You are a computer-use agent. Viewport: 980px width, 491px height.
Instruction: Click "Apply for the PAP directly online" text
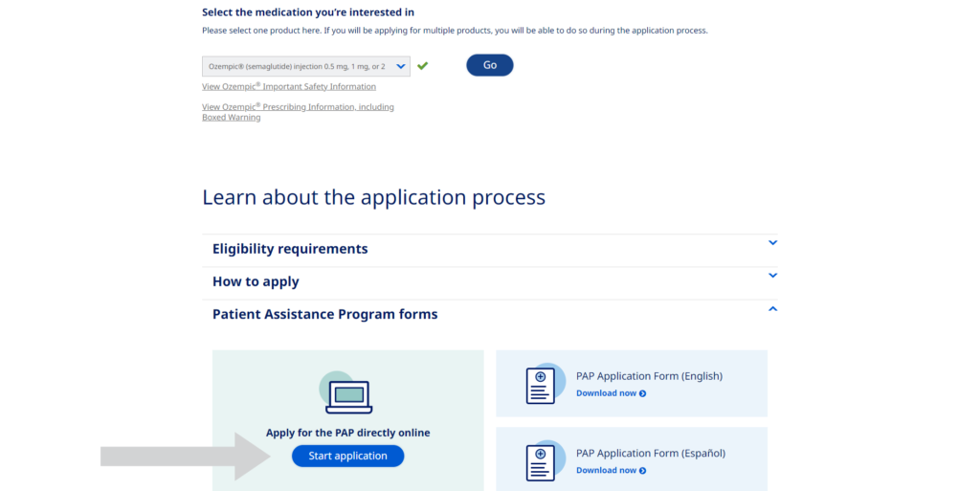click(x=348, y=433)
